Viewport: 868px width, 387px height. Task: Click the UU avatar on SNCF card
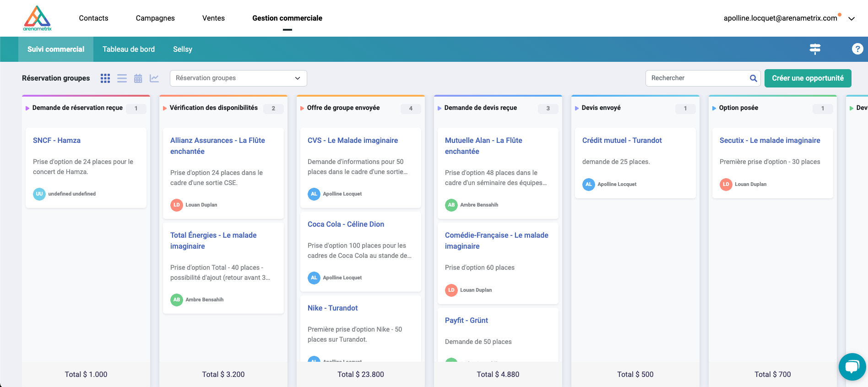click(39, 194)
